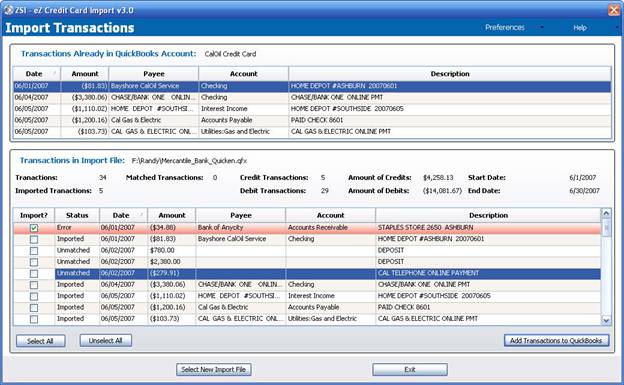Sort import table by Amount header
The height and width of the screenshot is (385, 624).
[x=172, y=215]
